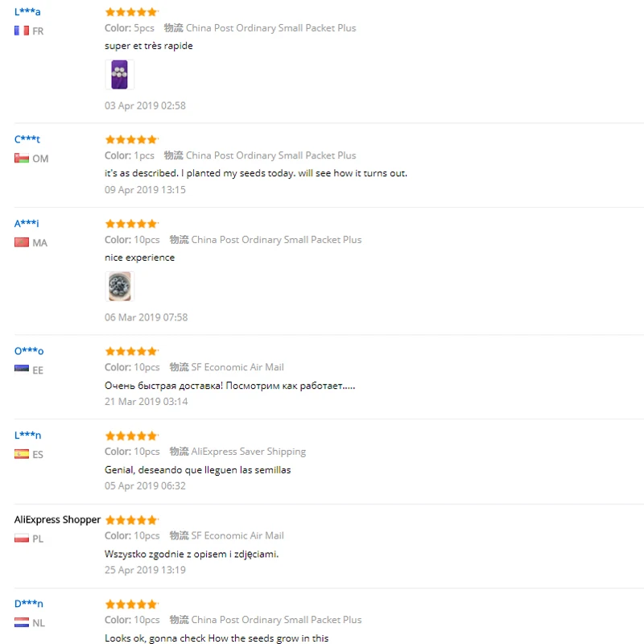Open reviewer profile A***i
The height and width of the screenshot is (644, 644).
coord(27,223)
